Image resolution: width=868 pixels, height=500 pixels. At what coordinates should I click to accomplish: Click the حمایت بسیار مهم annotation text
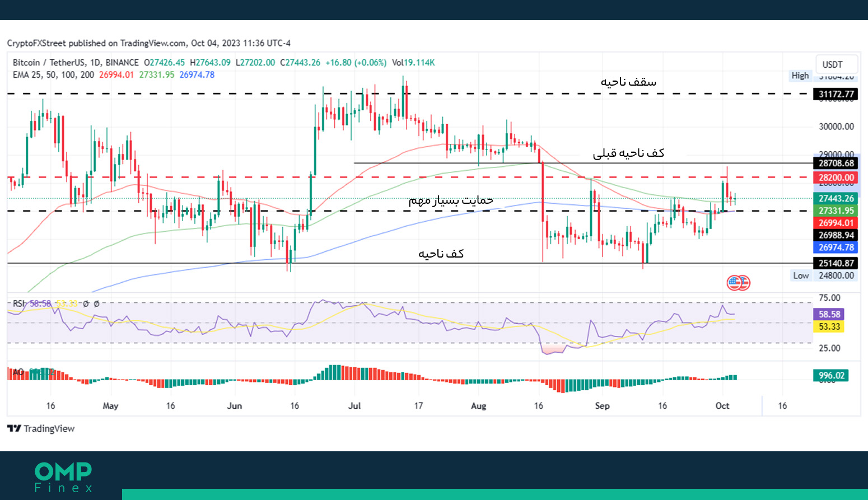(451, 200)
